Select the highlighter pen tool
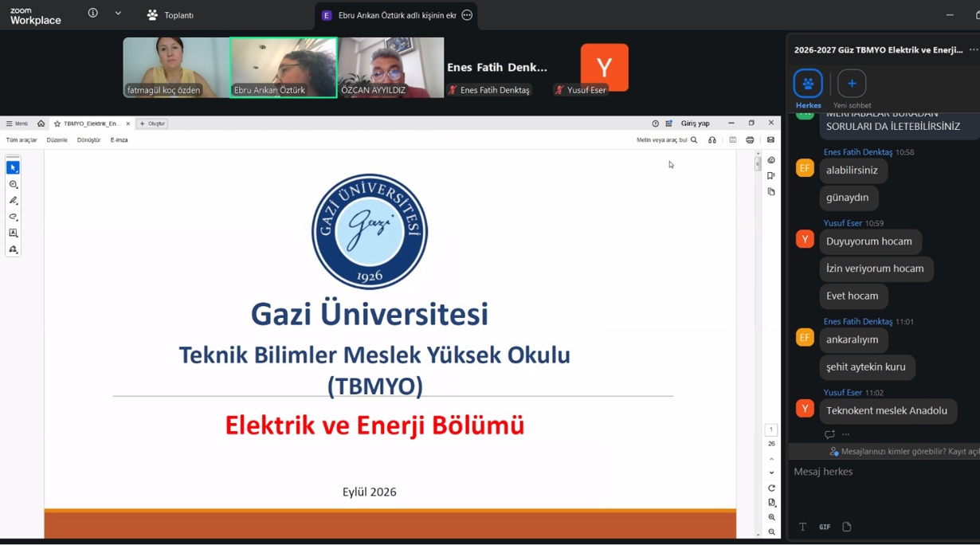This screenshot has width=980, height=545. click(x=13, y=201)
